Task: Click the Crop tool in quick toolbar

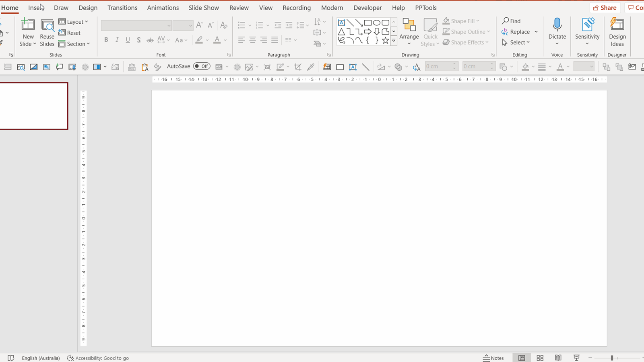Action: coord(298,67)
